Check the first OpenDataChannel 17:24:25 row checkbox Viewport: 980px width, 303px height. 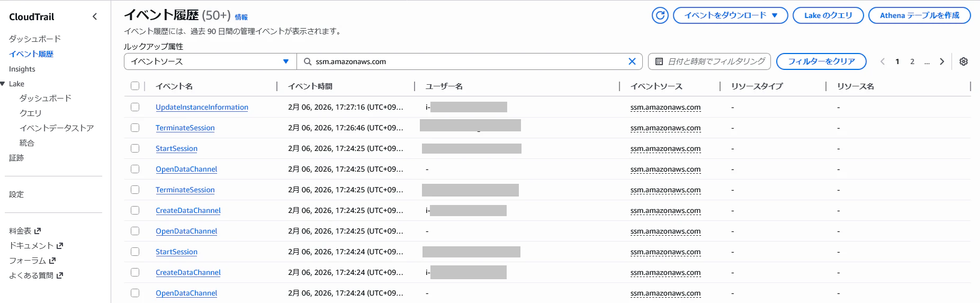click(135, 169)
